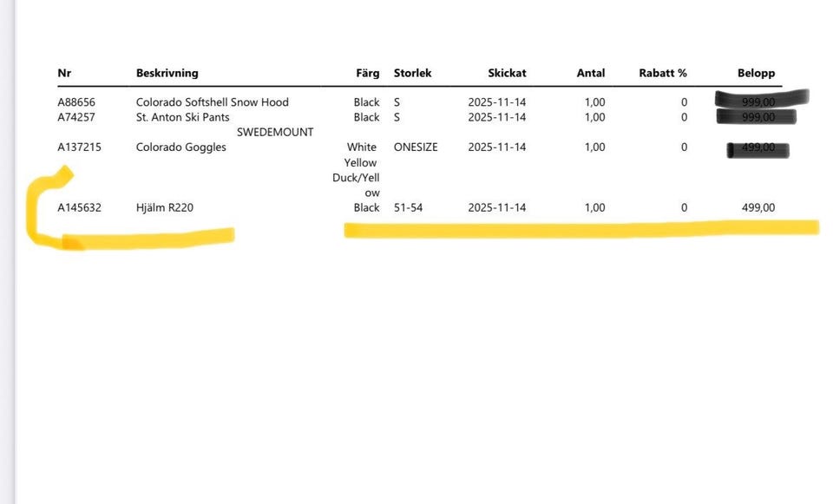Select article number A74257
The image size is (833, 504).
[76, 117]
